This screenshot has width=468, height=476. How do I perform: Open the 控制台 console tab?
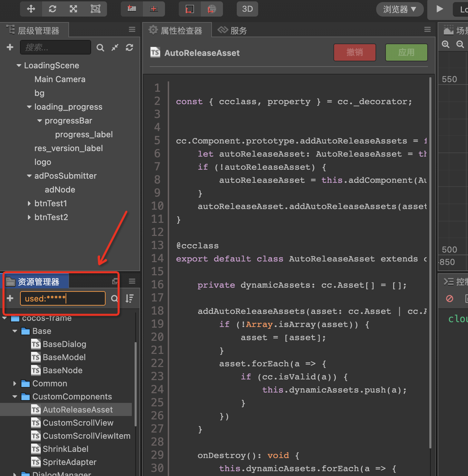point(455,281)
